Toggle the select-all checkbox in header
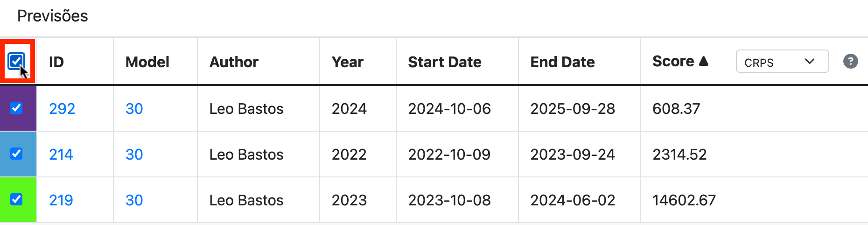Viewport: 868px width, 225px height. click(x=16, y=61)
